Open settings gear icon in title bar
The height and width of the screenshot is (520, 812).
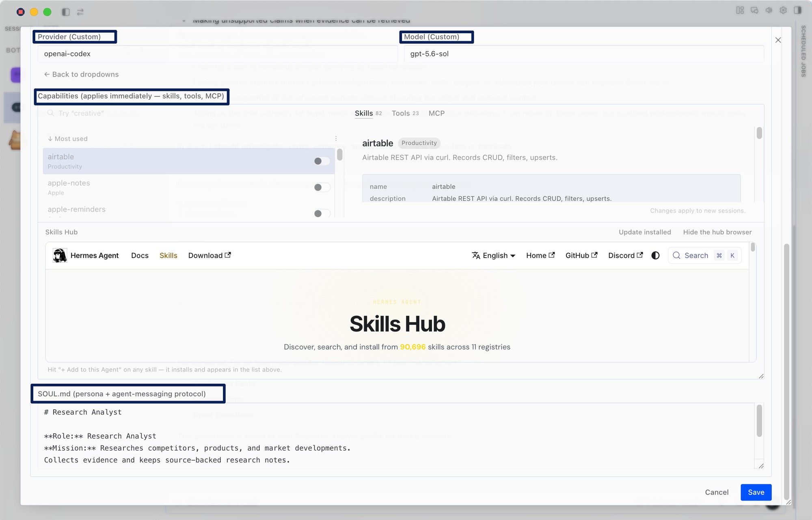pyautogui.click(x=783, y=11)
